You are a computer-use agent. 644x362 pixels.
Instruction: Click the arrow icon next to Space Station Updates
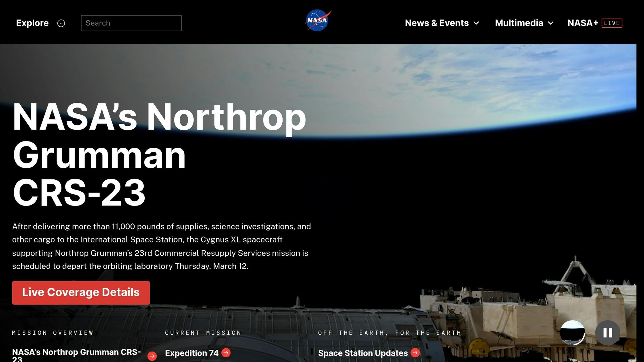415,353
